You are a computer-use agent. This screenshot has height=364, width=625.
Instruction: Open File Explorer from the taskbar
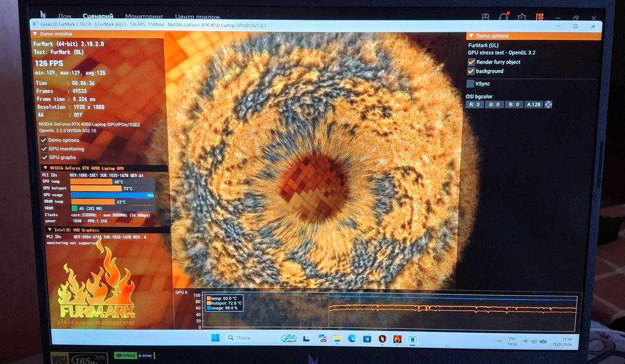(337, 338)
